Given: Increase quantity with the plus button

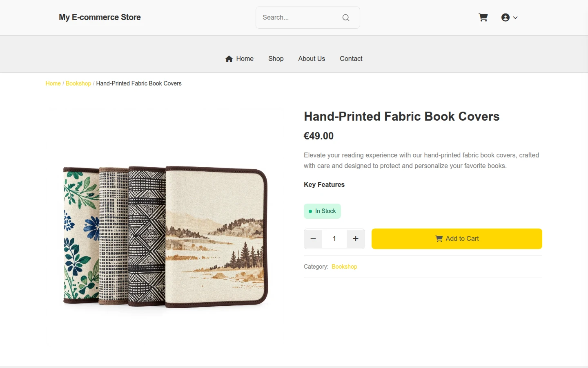Looking at the screenshot, I should click(356, 239).
